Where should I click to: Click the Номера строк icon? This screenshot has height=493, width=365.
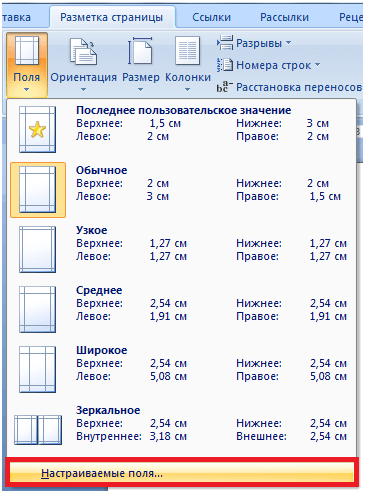(225, 65)
